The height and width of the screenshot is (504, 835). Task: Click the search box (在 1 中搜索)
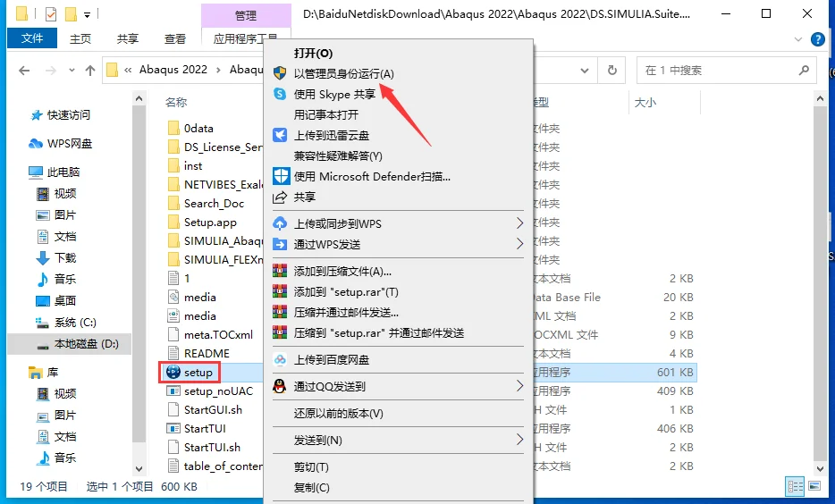[726, 71]
